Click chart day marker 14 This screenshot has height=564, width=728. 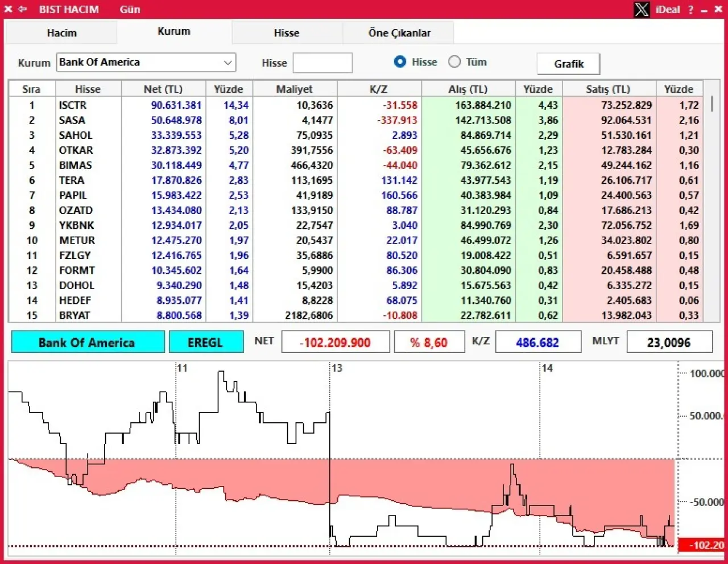point(547,368)
